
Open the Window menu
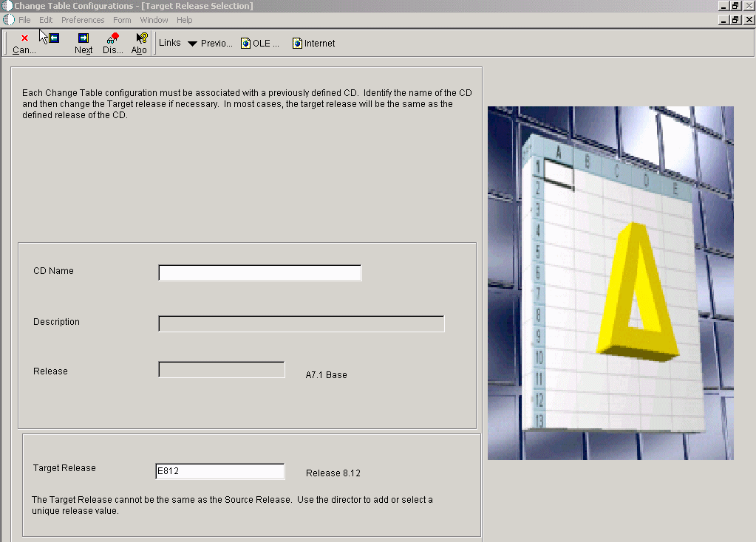pos(154,20)
